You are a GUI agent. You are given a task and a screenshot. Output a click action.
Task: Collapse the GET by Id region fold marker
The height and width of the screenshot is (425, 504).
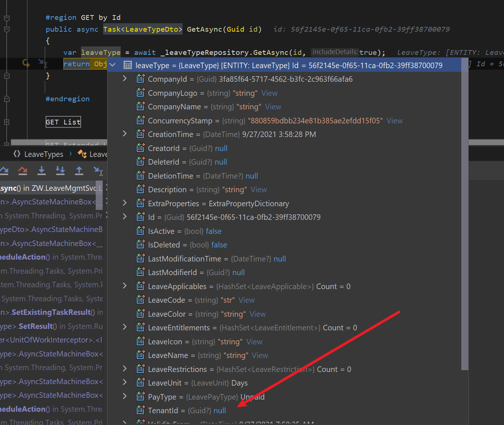(x=7, y=18)
